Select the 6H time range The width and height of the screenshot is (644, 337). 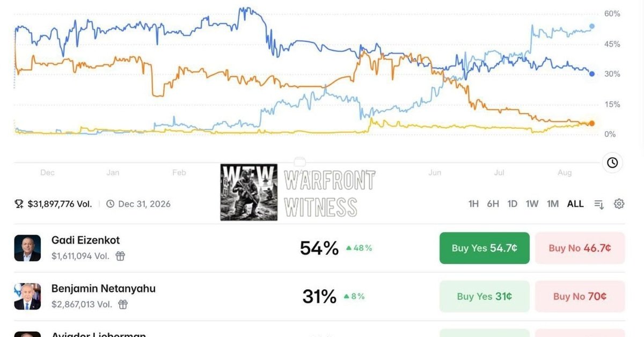point(493,204)
